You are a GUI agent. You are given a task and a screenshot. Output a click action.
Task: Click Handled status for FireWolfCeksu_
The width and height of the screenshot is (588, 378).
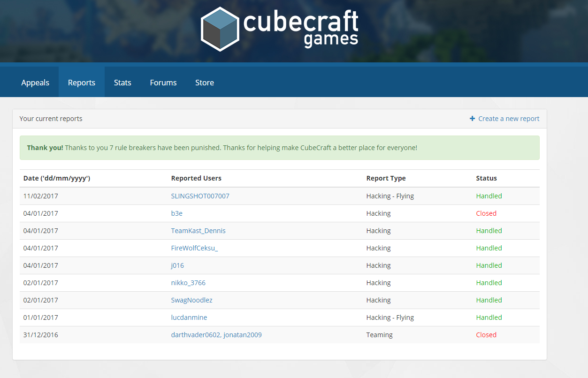(489, 248)
